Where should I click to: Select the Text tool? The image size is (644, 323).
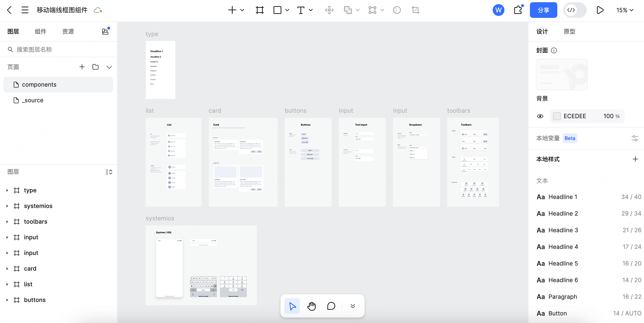(301, 10)
